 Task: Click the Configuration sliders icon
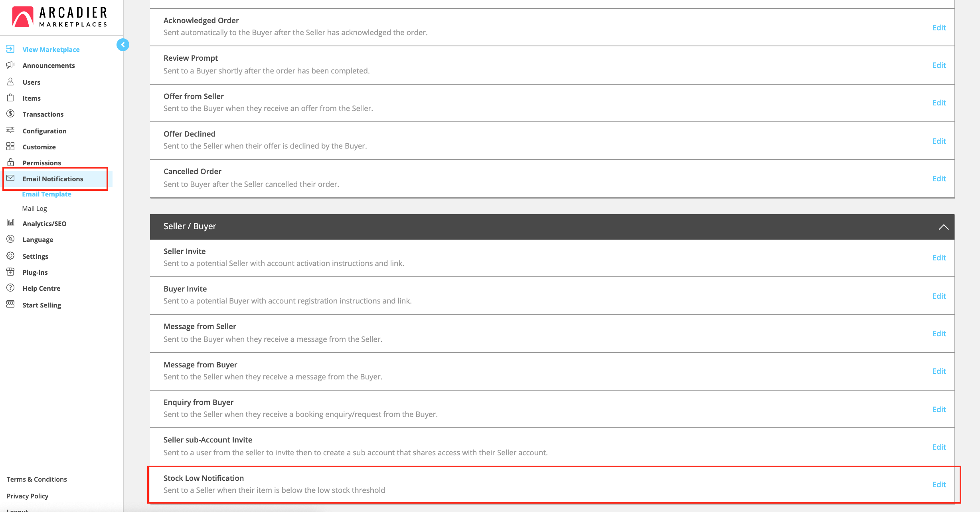tap(11, 130)
